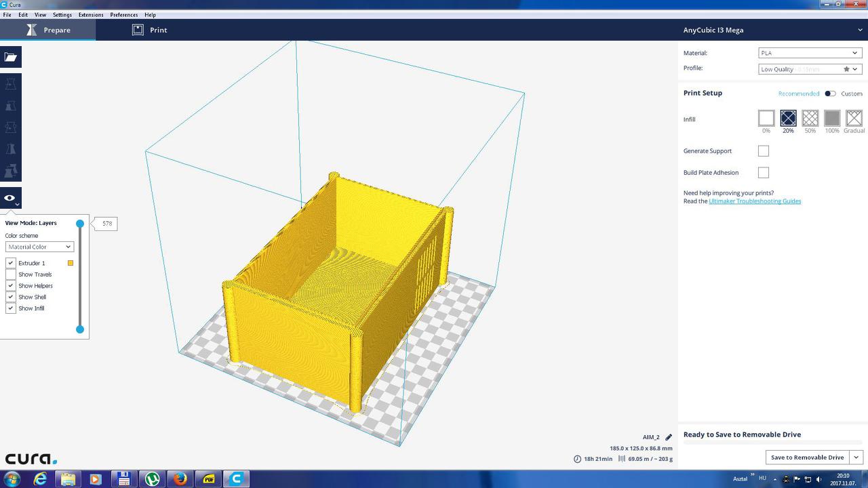Click the top layer slider handle
The height and width of the screenshot is (488, 868).
click(80, 224)
